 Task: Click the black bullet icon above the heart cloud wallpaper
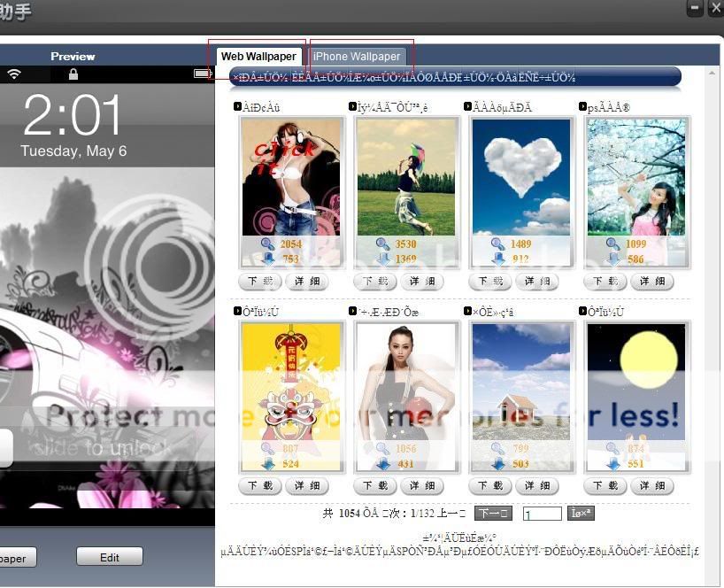pos(467,106)
